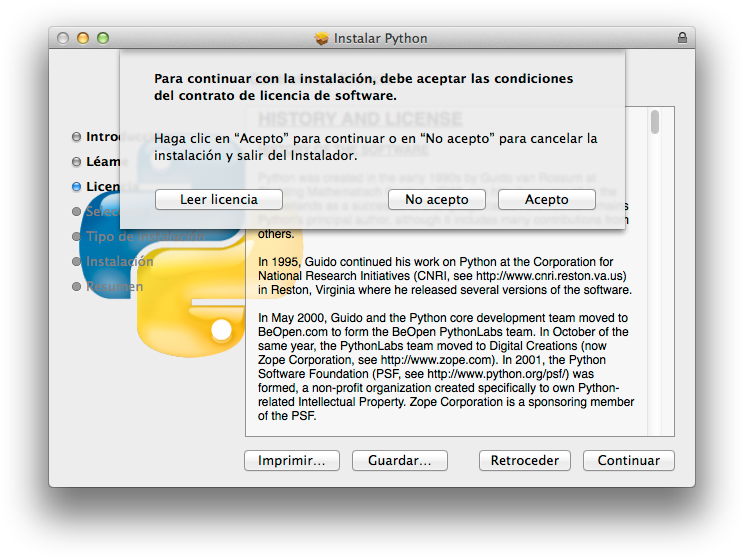The width and height of the screenshot is (744, 558).
Task: Click the 'In May 2000' paragraph text
Action: pyautogui.click(x=446, y=367)
